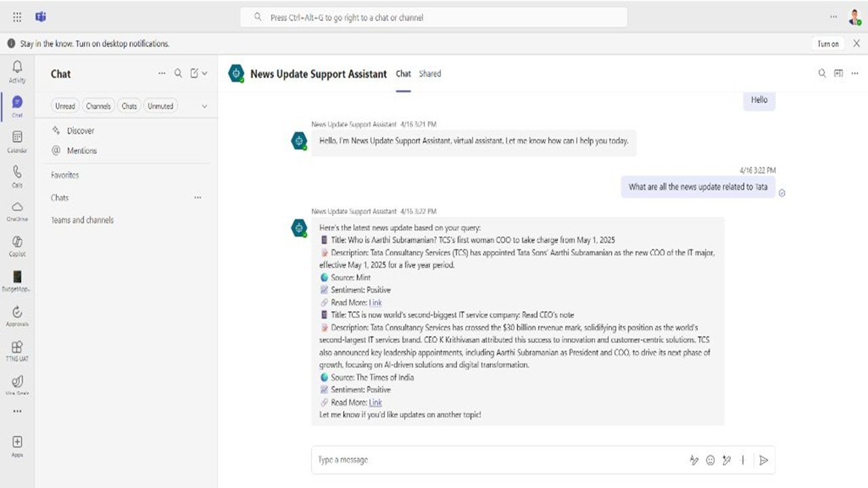This screenshot has height=488, width=868.
Task: Select the sent Hello message bubble
Action: 759,100
